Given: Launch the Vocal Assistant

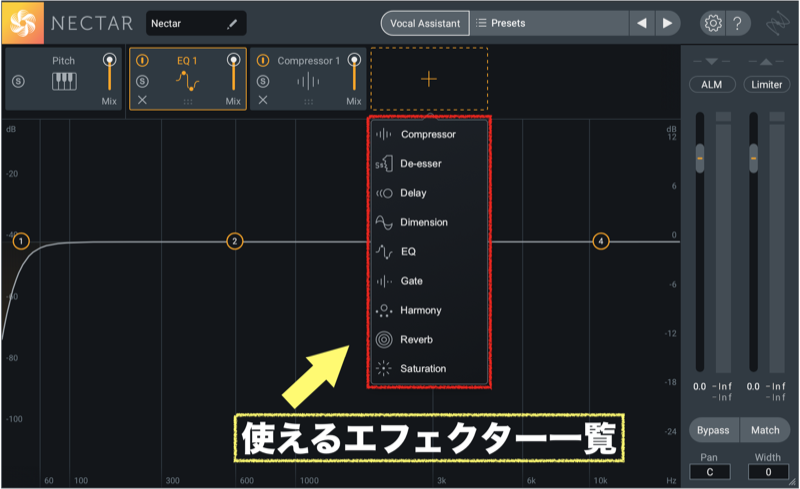Looking at the screenshot, I should pos(425,23).
